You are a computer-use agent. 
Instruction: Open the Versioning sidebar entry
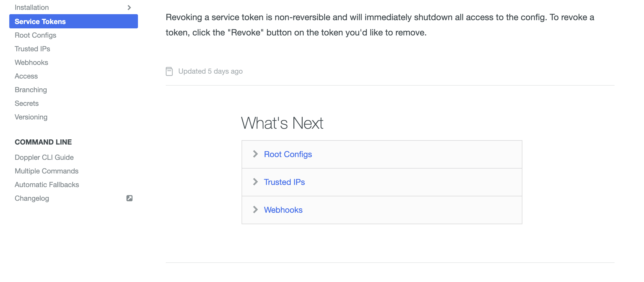coord(31,117)
